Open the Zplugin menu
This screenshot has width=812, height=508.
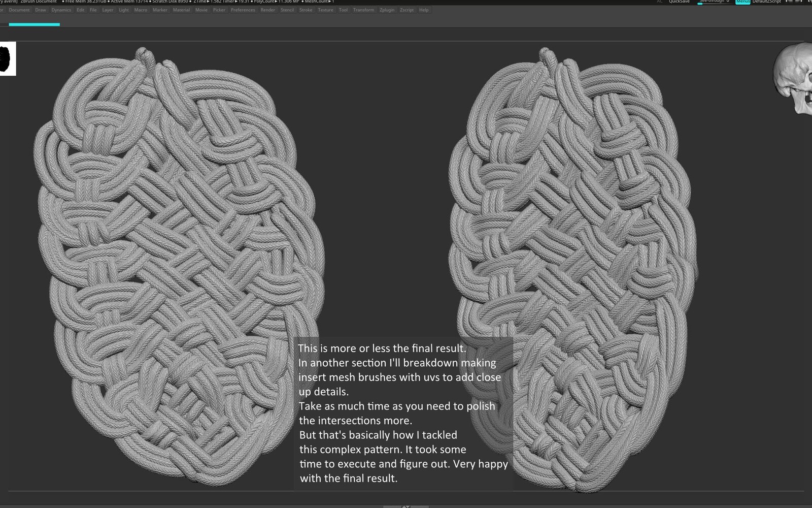pos(387,10)
